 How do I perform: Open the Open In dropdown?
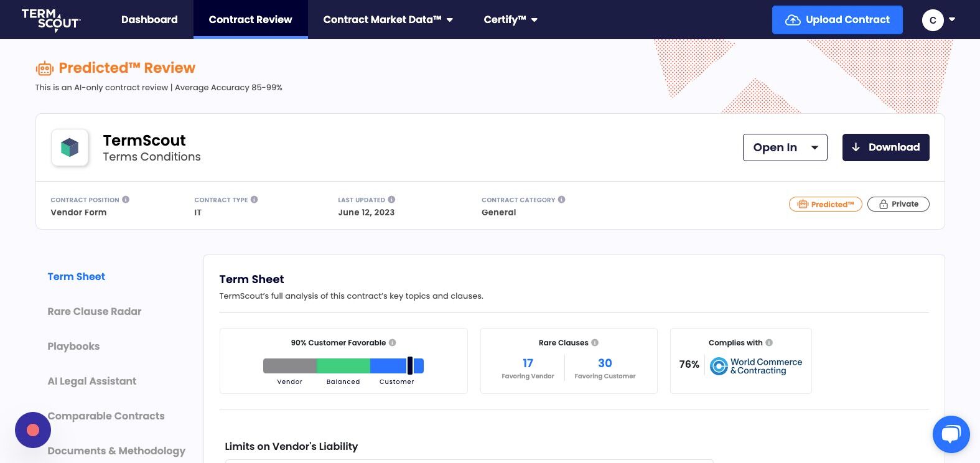pyautogui.click(x=785, y=147)
